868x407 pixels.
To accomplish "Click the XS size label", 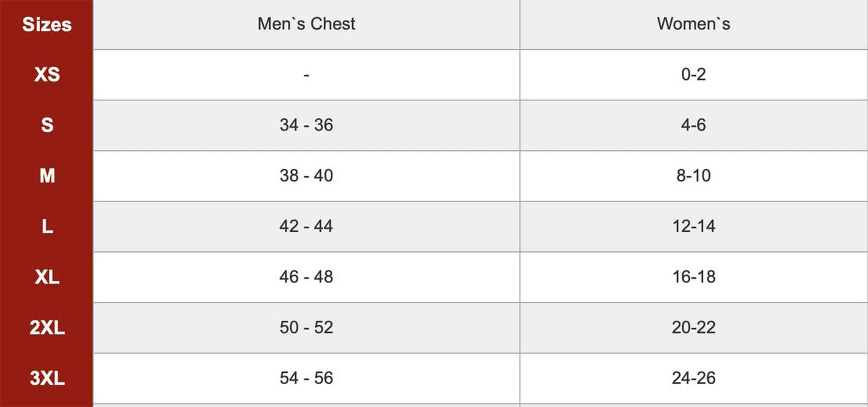I will click(47, 75).
